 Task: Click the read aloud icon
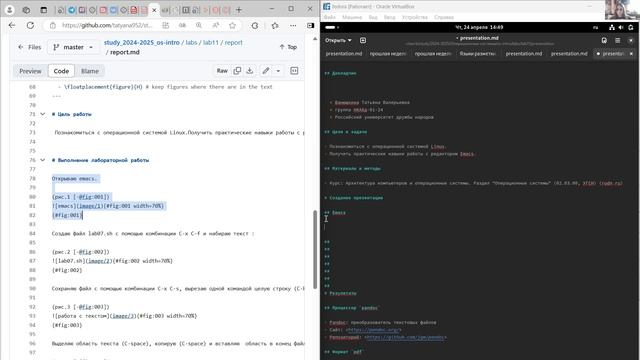pyautogui.click(x=216, y=25)
